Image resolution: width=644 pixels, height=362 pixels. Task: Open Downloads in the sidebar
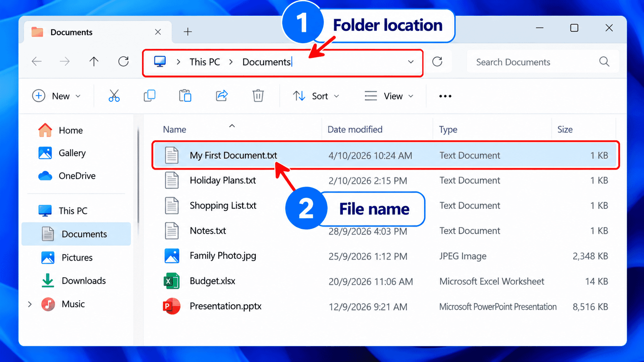tap(73, 281)
